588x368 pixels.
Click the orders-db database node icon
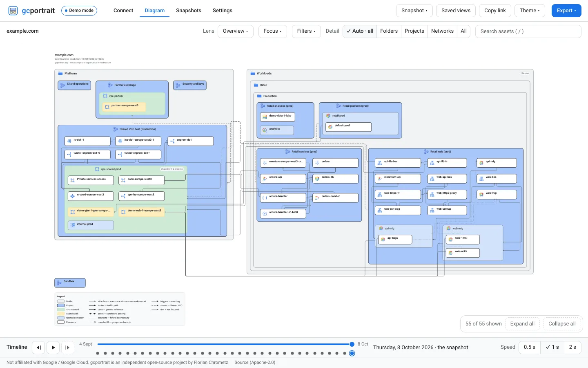click(x=317, y=179)
